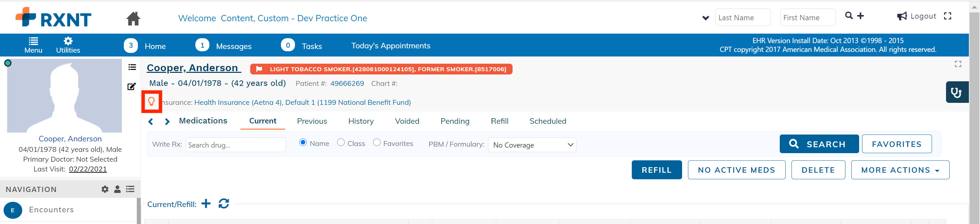Expand the More Actions menu
The height and width of the screenshot is (224, 980).
(900, 170)
